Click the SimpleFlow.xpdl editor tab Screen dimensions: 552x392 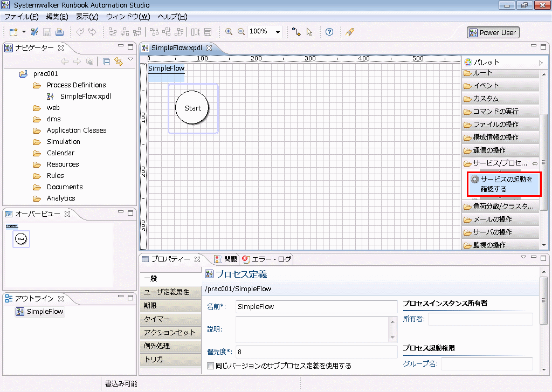pos(176,48)
